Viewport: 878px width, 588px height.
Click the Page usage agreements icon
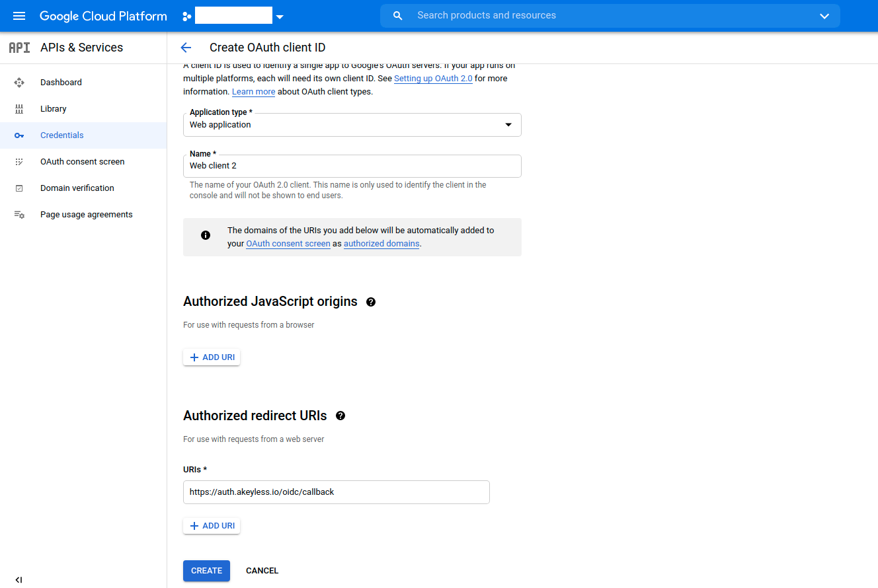(x=19, y=215)
